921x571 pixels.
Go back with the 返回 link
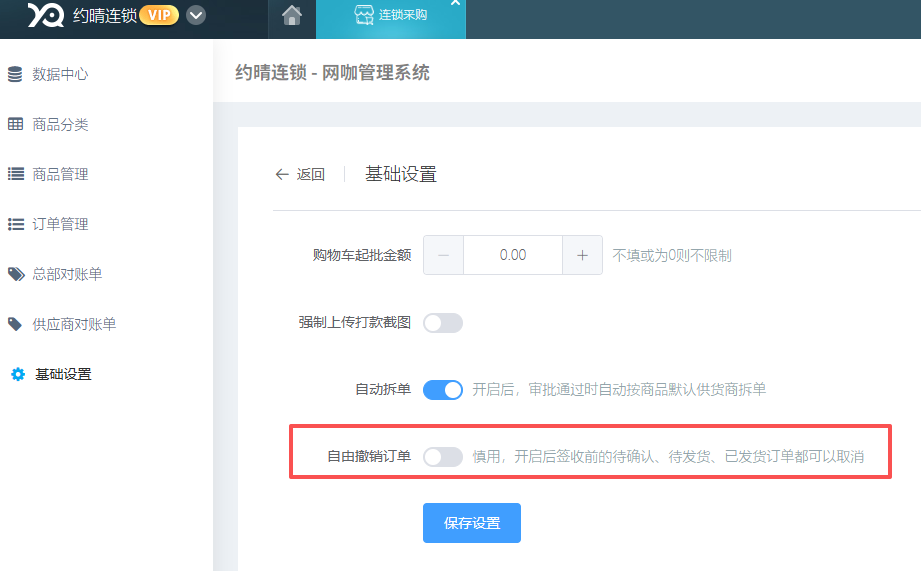(310, 174)
